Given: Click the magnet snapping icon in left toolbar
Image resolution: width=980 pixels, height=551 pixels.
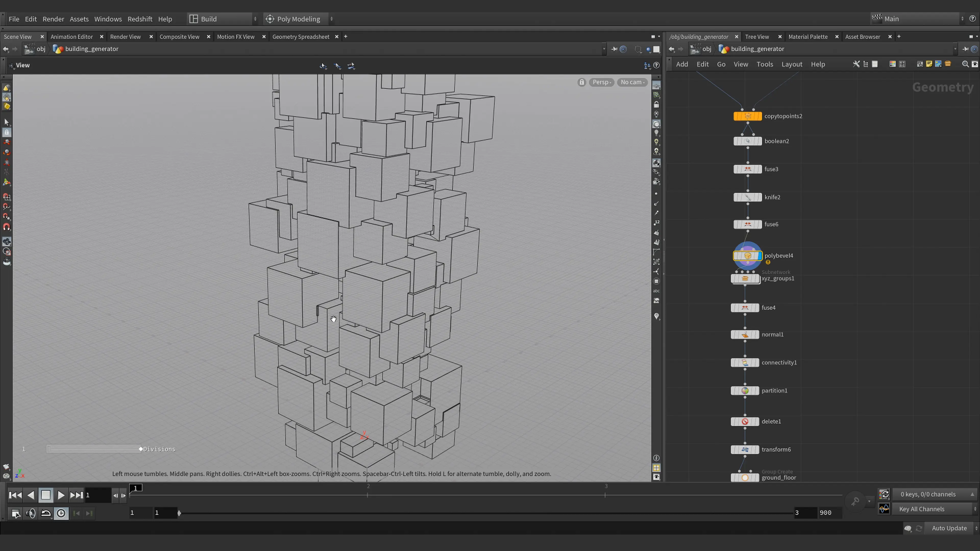Looking at the screenshot, I should (6, 227).
